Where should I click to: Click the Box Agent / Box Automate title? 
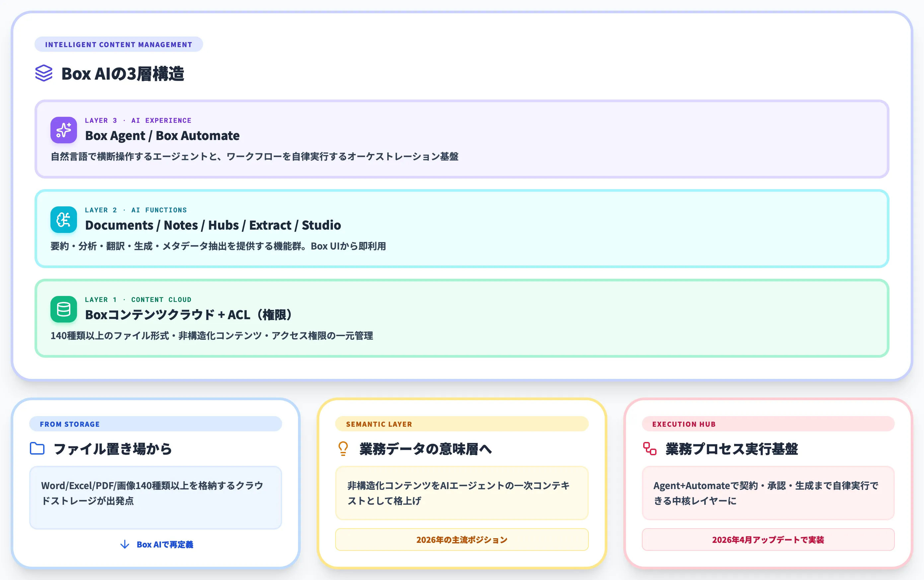[162, 135]
